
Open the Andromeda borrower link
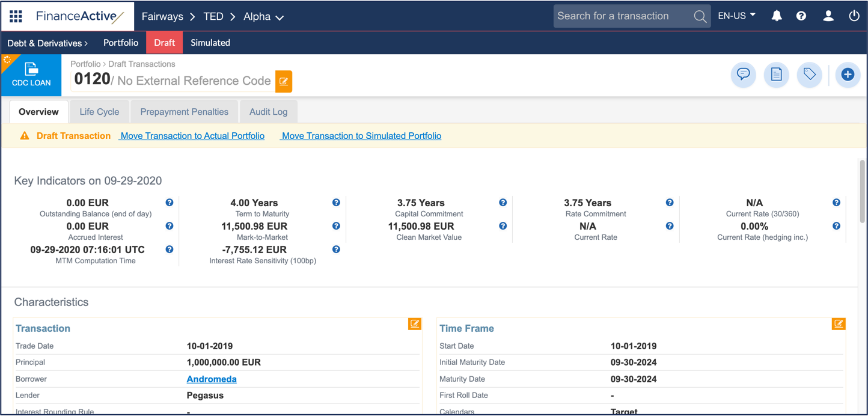tap(212, 379)
